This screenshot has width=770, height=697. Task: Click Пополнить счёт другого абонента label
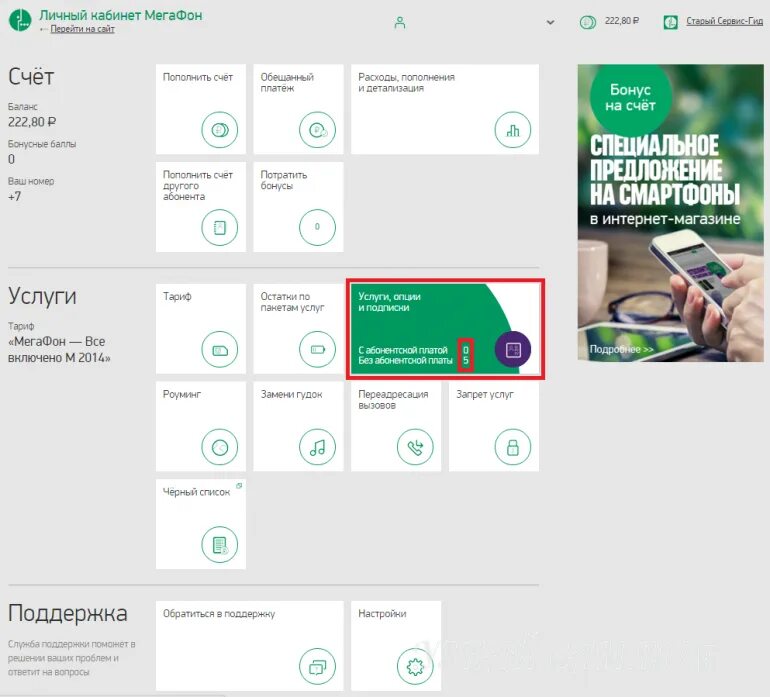click(x=197, y=185)
